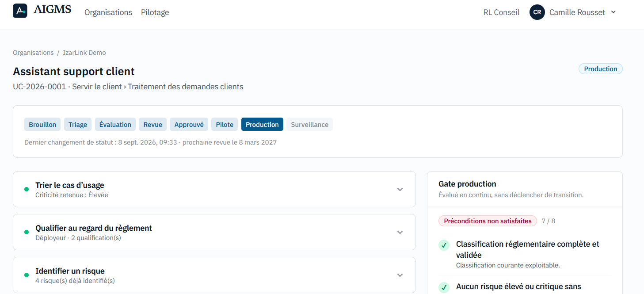Click the Organisations breadcrumb link

coord(33,53)
